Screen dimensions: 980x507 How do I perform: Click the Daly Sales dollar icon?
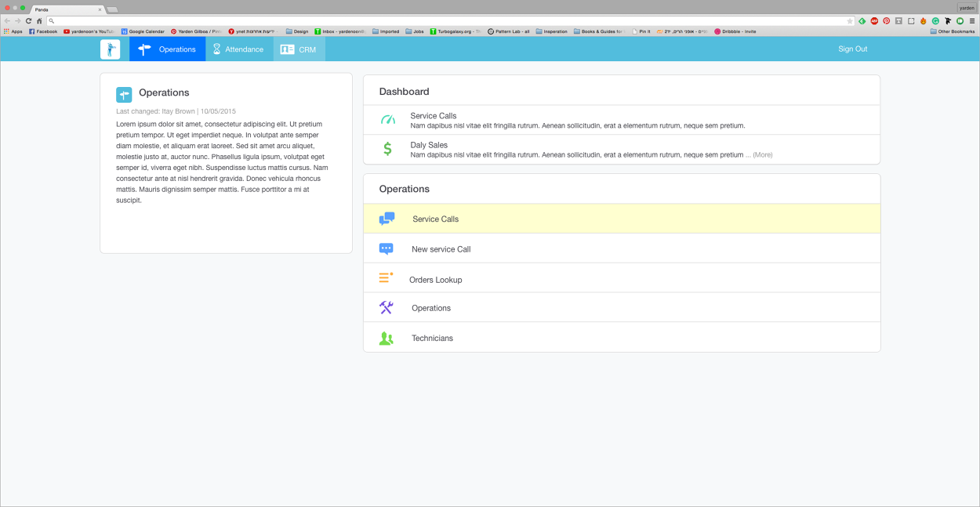[387, 149]
